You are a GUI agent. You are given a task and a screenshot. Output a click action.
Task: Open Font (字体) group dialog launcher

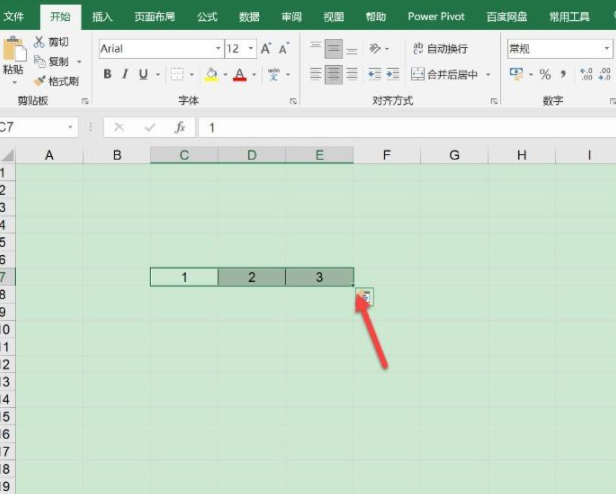click(293, 101)
